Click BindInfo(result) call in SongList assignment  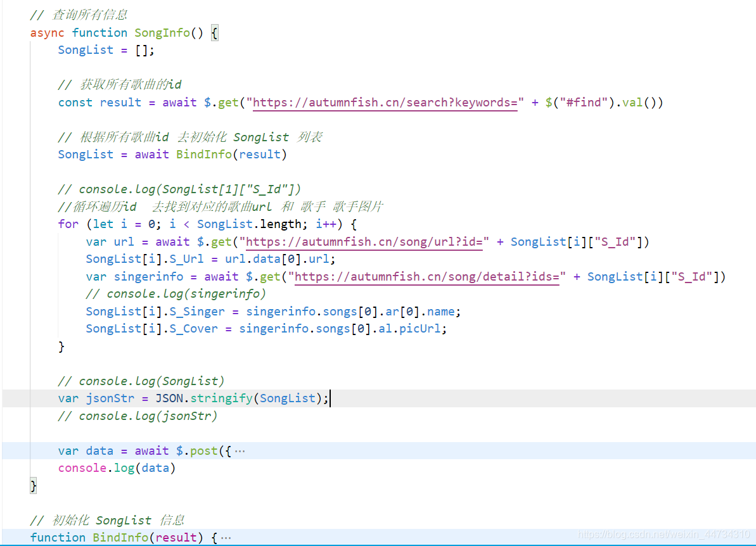(x=231, y=155)
